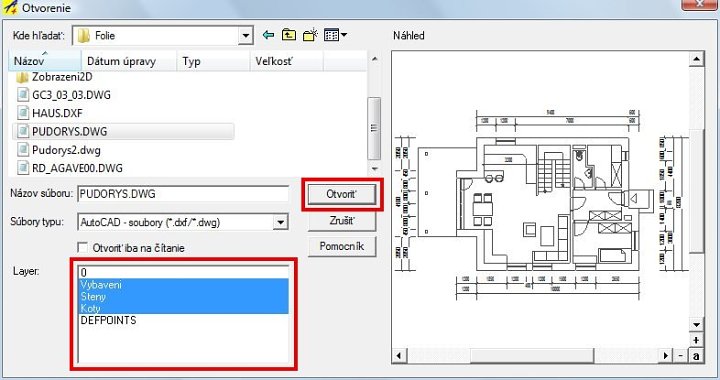This screenshot has height=380, width=720.
Task: Zoom out preview with minus button
Action: coord(681,356)
